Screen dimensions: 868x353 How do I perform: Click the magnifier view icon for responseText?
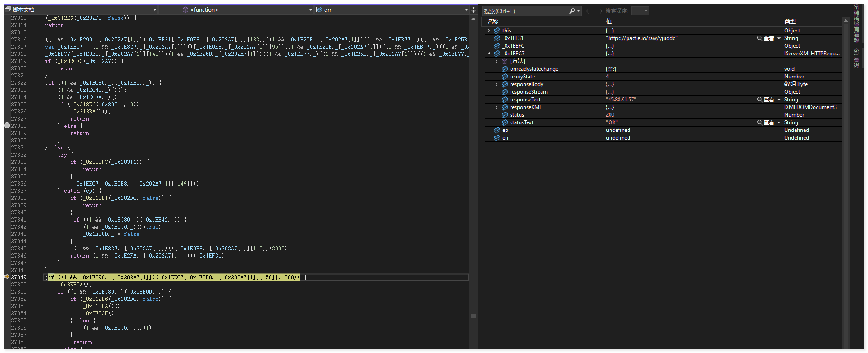pos(760,100)
